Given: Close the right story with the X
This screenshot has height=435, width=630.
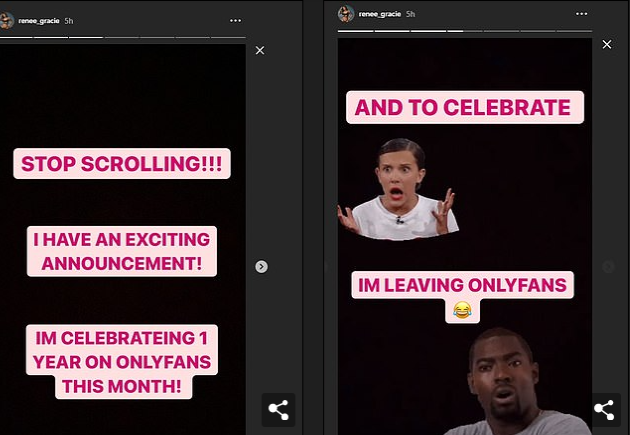Looking at the screenshot, I should point(606,44).
